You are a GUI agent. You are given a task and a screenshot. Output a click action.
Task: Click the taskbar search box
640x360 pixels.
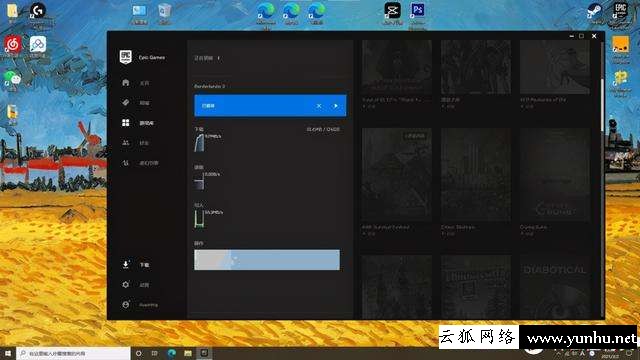pyautogui.click(x=73, y=353)
